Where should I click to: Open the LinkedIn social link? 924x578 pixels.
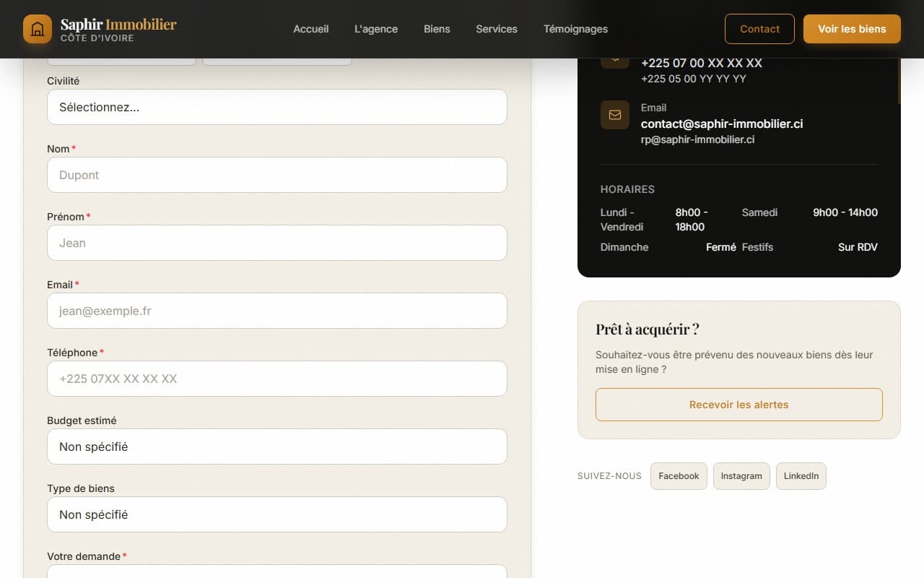click(801, 476)
